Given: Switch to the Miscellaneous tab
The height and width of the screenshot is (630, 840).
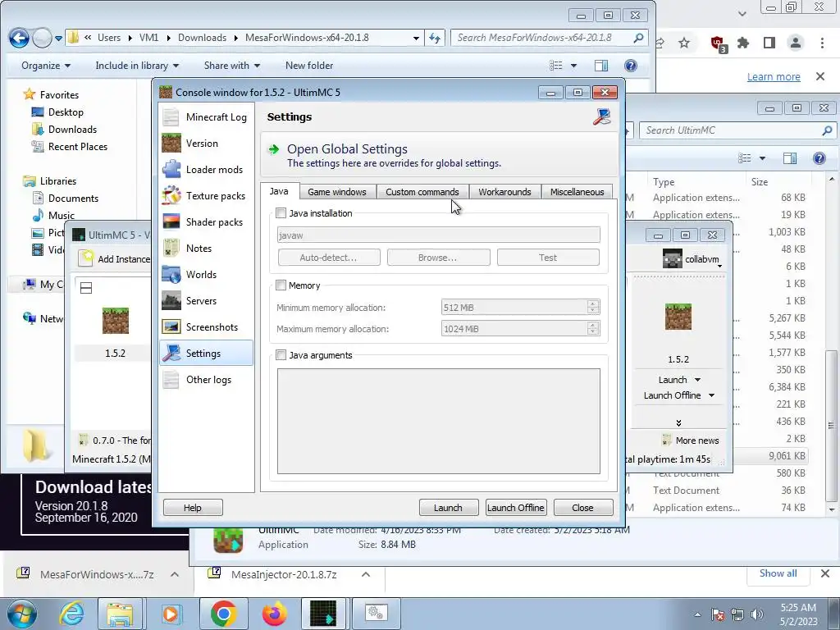Looking at the screenshot, I should pos(577,192).
